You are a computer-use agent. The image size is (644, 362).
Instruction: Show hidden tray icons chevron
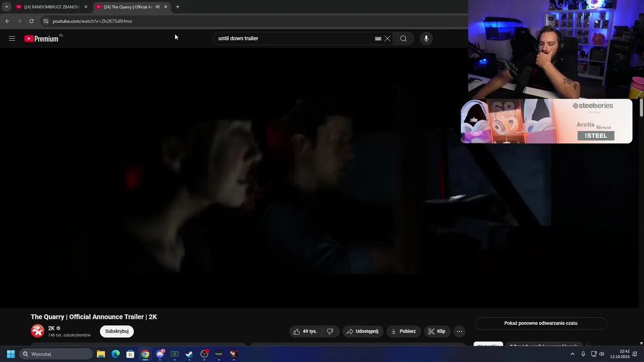tap(573, 354)
